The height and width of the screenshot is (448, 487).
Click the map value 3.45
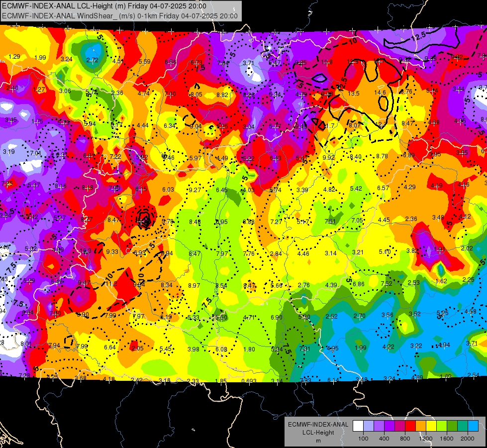tap(11, 119)
